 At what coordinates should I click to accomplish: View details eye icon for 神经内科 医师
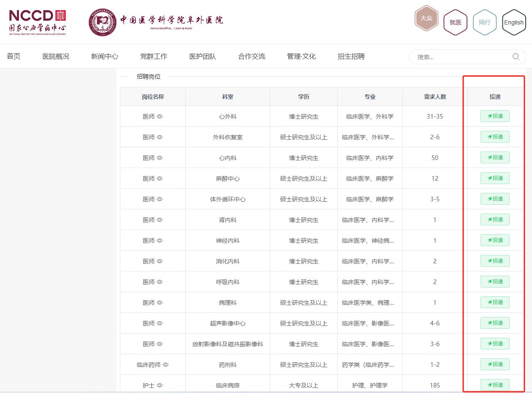160,241
